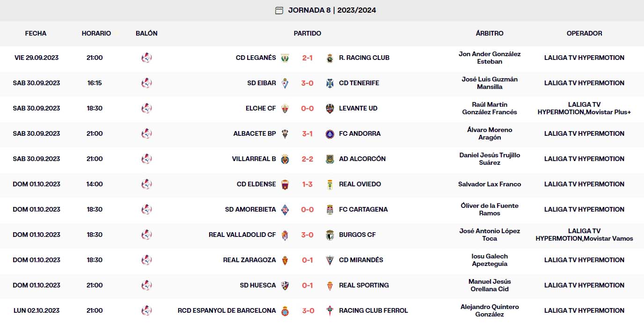
Task: Click the 3-0 result of Valladolid vs Burgos
Action: point(307,235)
